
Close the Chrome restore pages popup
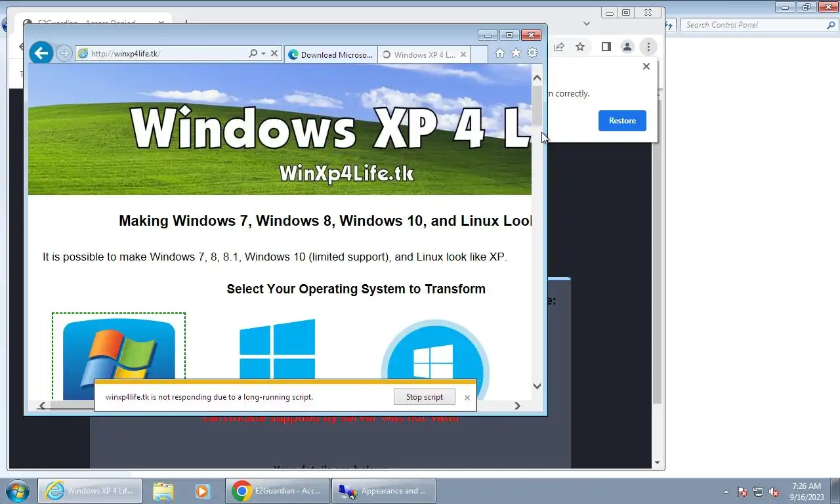coord(646,66)
